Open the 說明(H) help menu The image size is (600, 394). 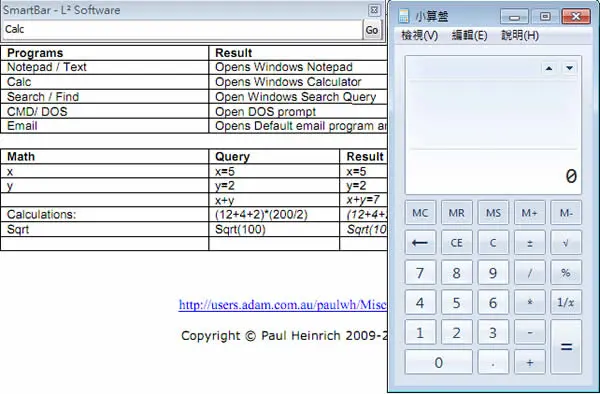point(520,36)
